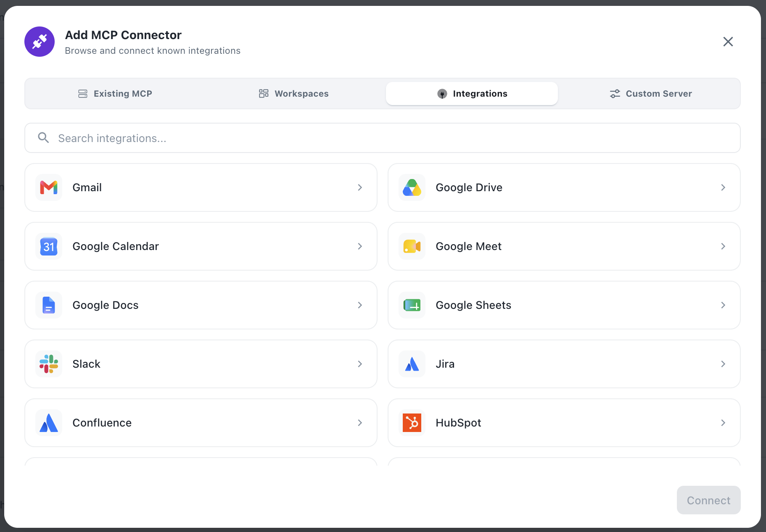Click the Add MCP Connector title
Viewport: 766px width, 532px height.
(x=123, y=35)
